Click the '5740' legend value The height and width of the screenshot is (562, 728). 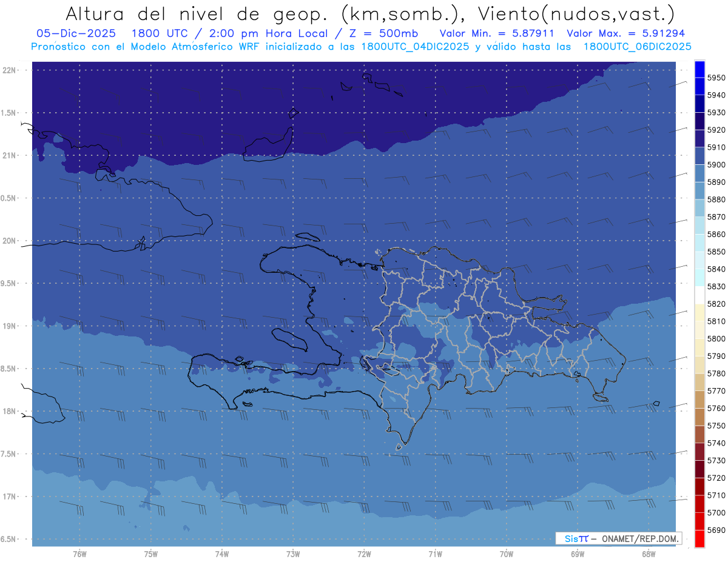(716, 443)
